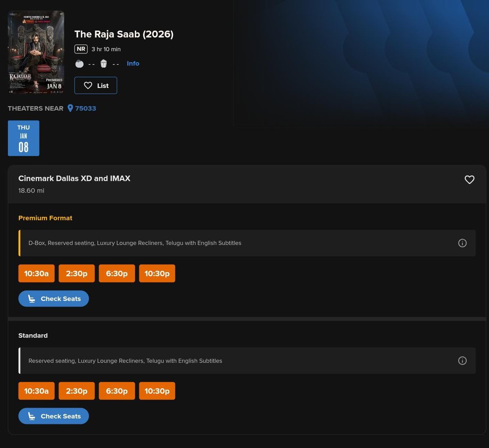Favorite Cinemark Dallas XD and IMAX theater
489x448 pixels.
click(x=469, y=180)
